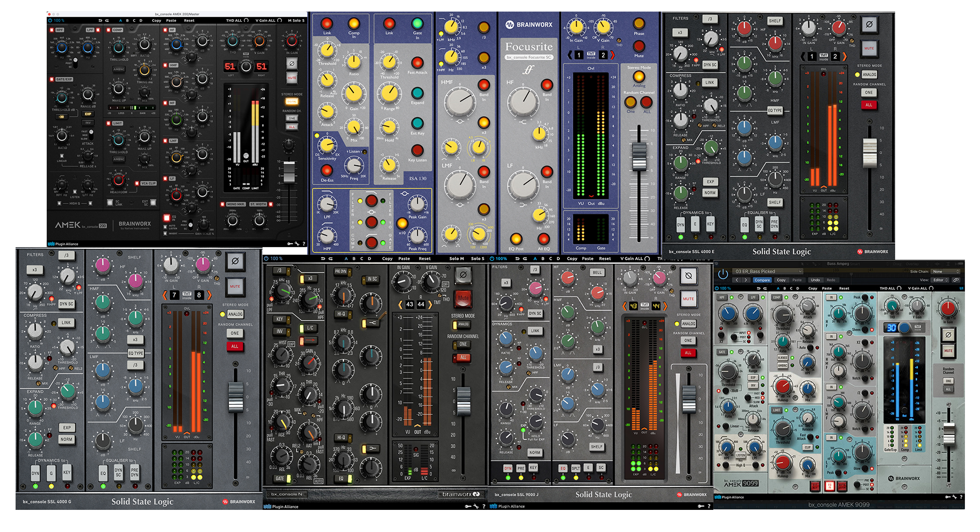Viewport: 980px width, 532px height.
Task: Open the '03 ER_Bass Picked' preset dropdown
Action: tap(768, 271)
